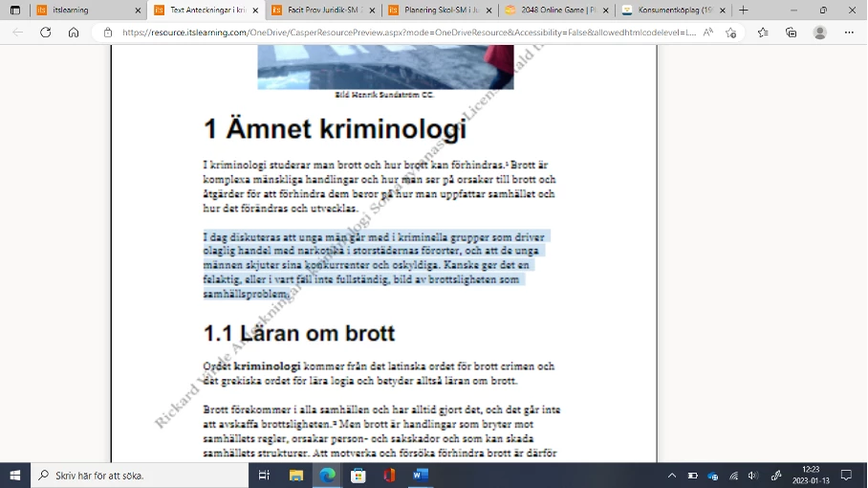Viewport: 868px width, 488px height.
Task: Open the network Wi-Fi settings
Action: 733,476
